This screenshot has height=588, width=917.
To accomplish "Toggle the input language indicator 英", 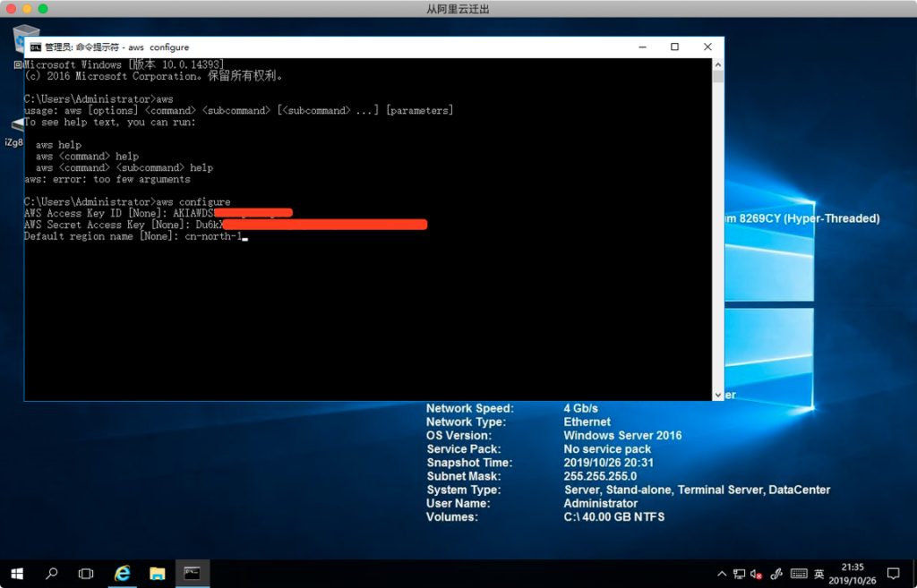I will (x=818, y=574).
